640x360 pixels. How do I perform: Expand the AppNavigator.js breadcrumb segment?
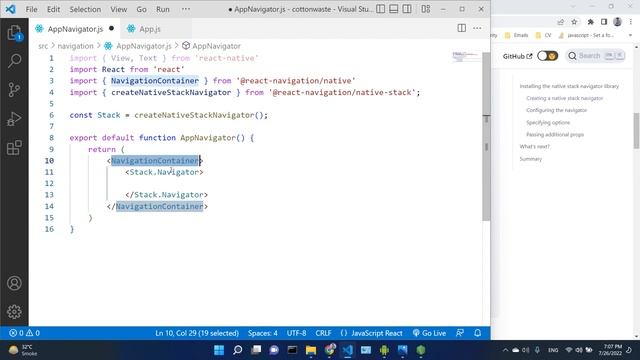(x=143, y=46)
